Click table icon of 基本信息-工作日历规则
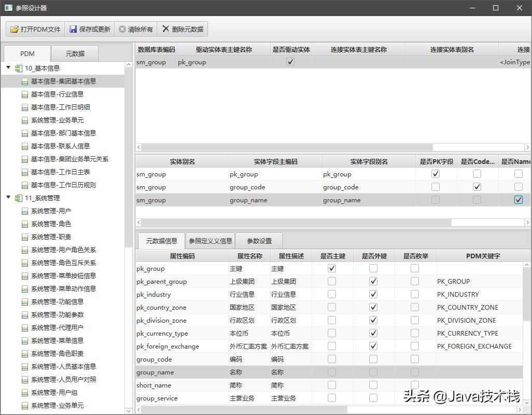 tap(25, 185)
